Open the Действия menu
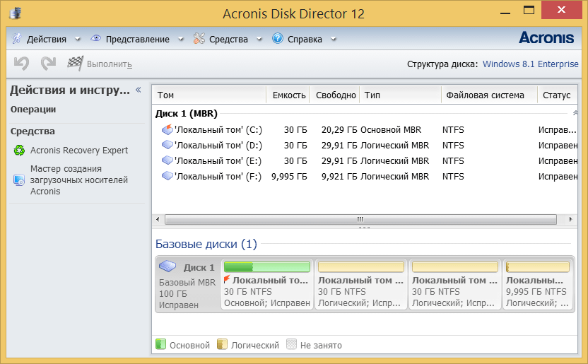This screenshot has height=364, width=588. [46, 39]
